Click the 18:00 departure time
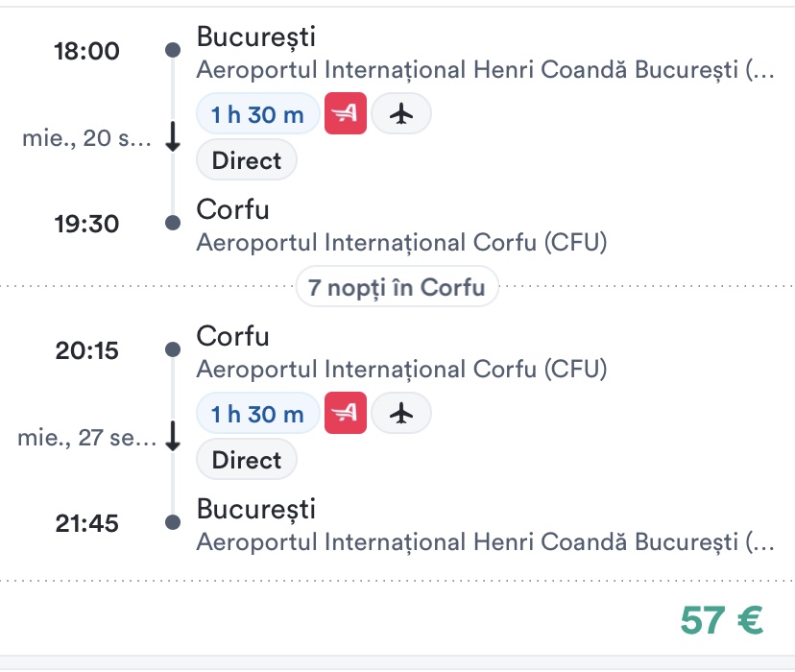The image size is (795, 672). click(x=86, y=51)
